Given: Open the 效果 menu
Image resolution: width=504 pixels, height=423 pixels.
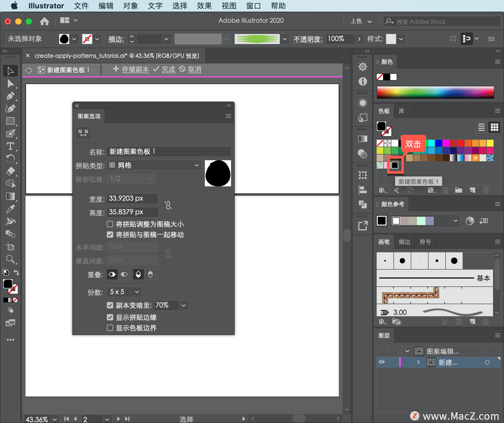Looking at the screenshot, I should (x=204, y=6).
